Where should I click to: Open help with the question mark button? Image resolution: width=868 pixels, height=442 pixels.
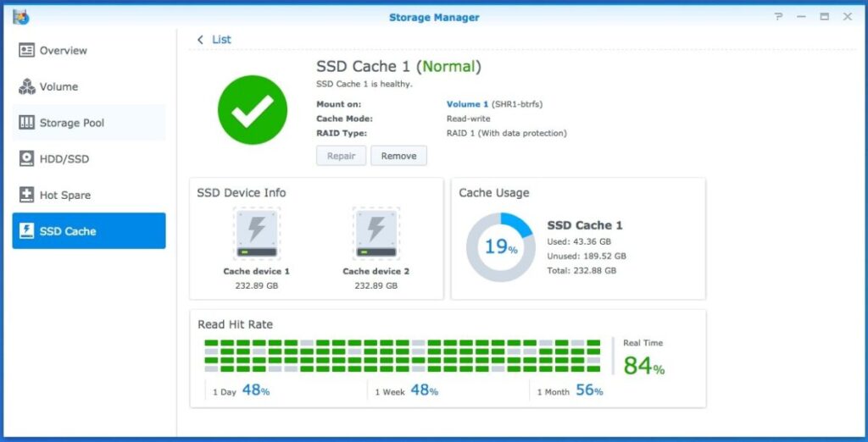point(779,17)
